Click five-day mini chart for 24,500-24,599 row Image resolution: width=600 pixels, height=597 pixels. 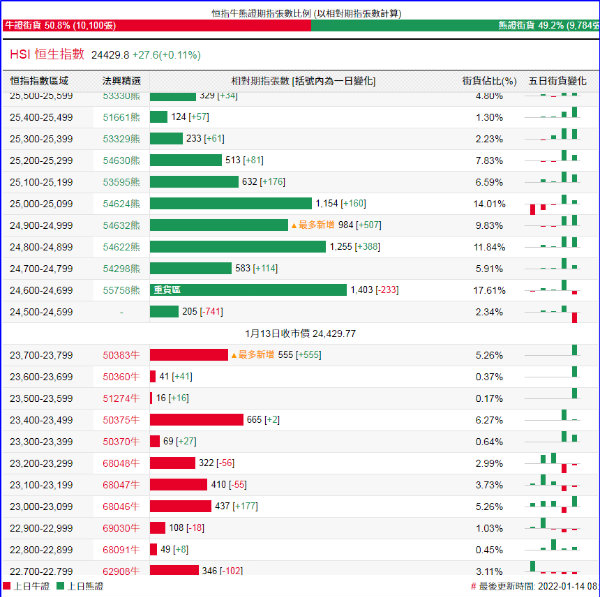click(x=553, y=314)
